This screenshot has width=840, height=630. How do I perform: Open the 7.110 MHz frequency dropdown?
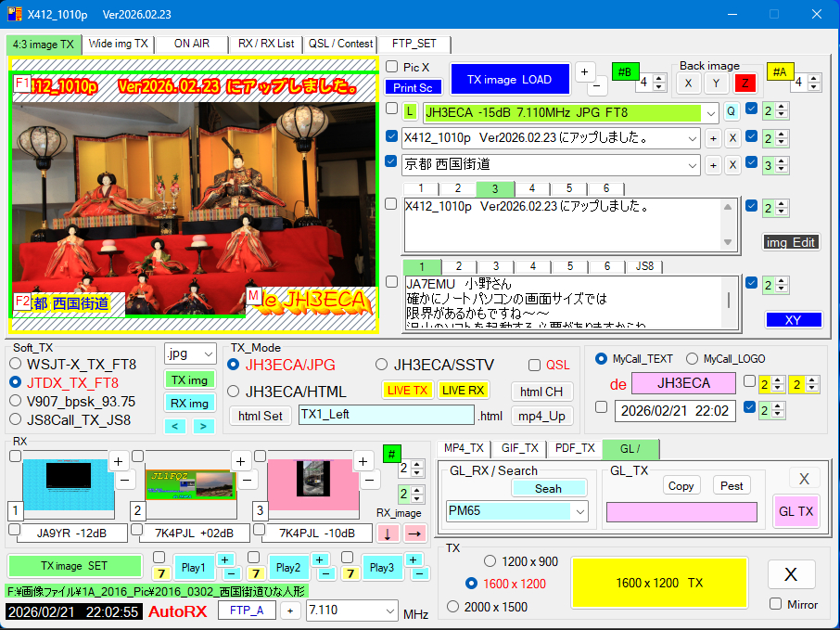388,611
